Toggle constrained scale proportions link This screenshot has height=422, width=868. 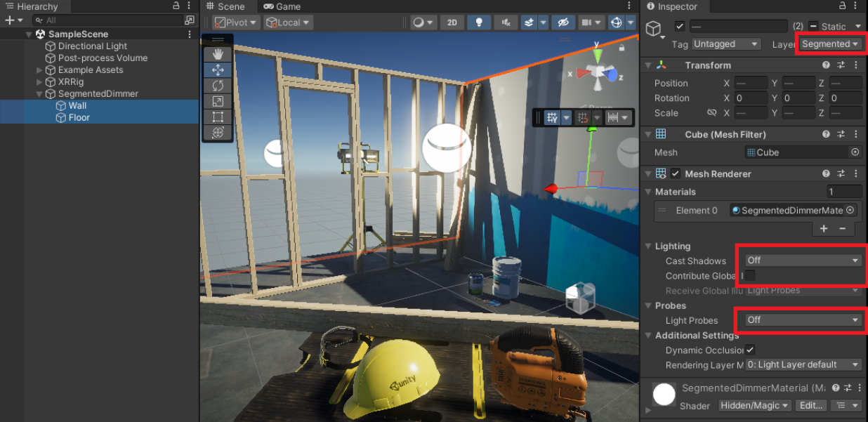point(711,113)
